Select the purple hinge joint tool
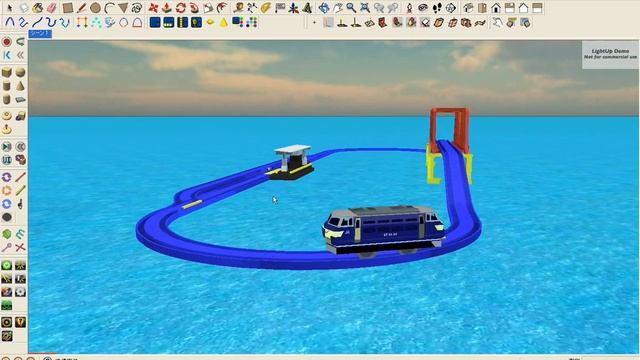The height and width of the screenshot is (360, 640). point(7,177)
